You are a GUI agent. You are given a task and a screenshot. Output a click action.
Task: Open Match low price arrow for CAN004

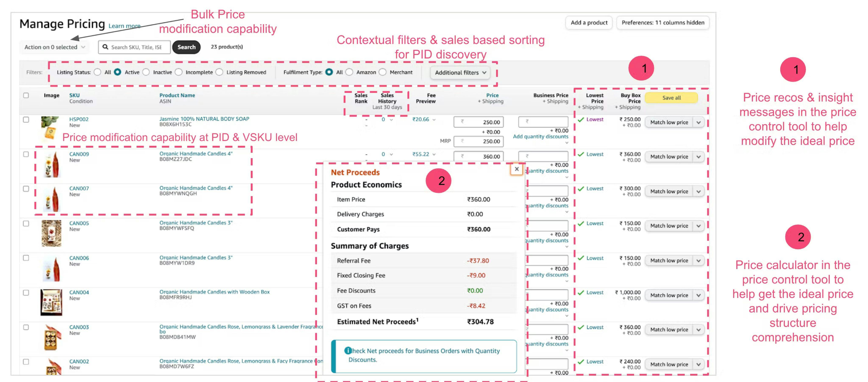pos(698,295)
